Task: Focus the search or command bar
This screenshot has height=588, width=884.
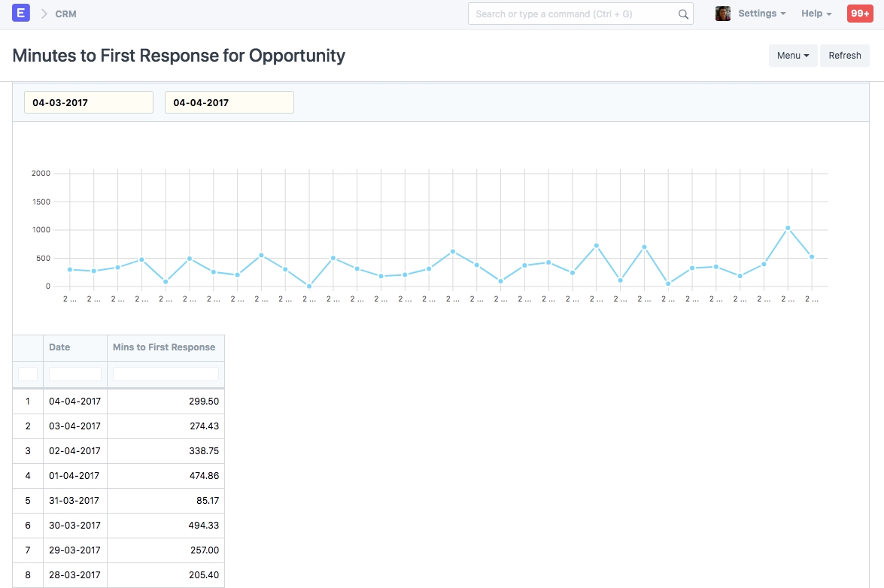Action: pos(573,14)
